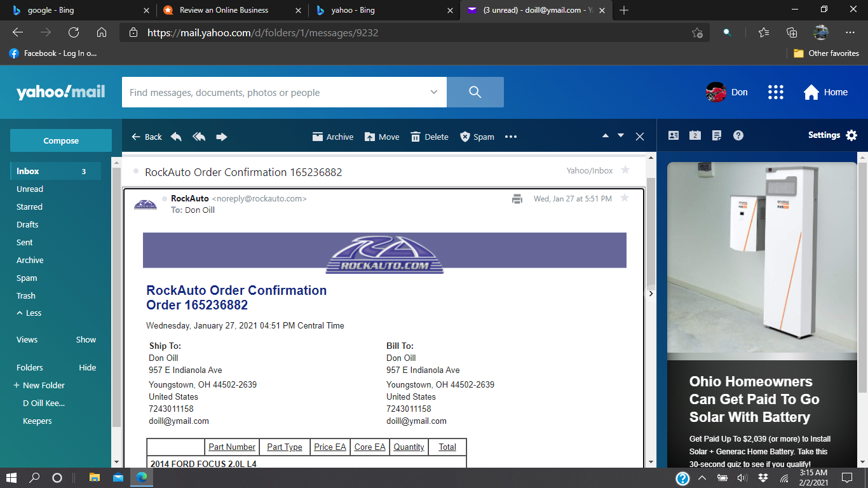
Task: Forward this email using arrow icon
Action: pyautogui.click(x=222, y=137)
